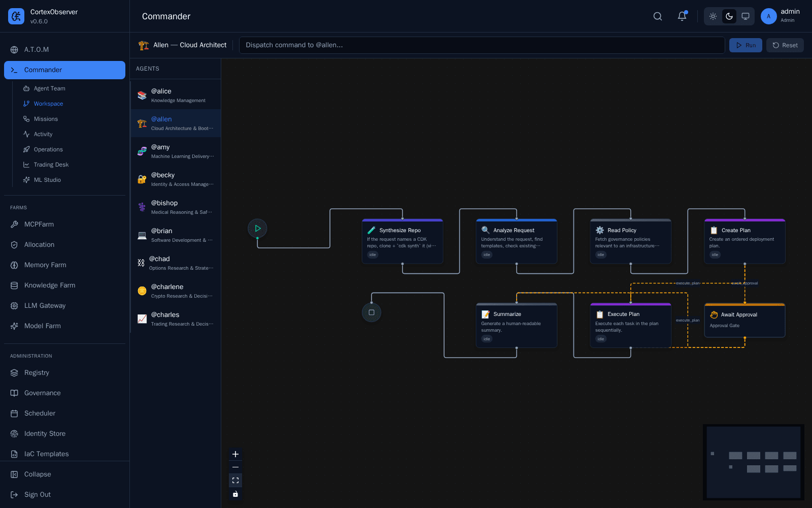The width and height of the screenshot is (812, 508).
Task: Open Workspace submenu item
Action: [71, 104]
